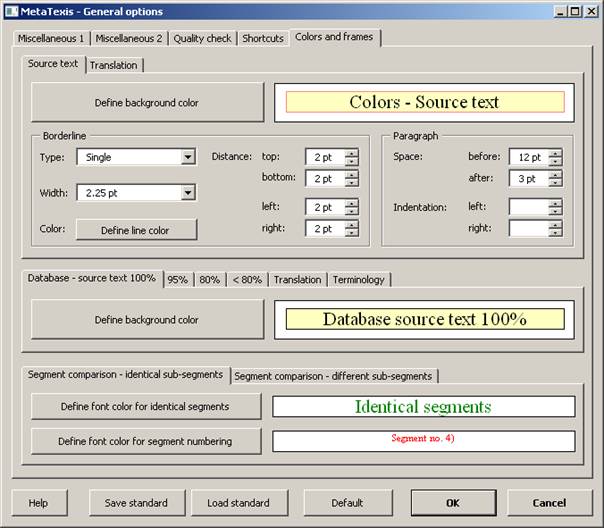This screenshot has width=604, height=528.
Task: Decrease paragraph space after value
Action: click(555, 183)
